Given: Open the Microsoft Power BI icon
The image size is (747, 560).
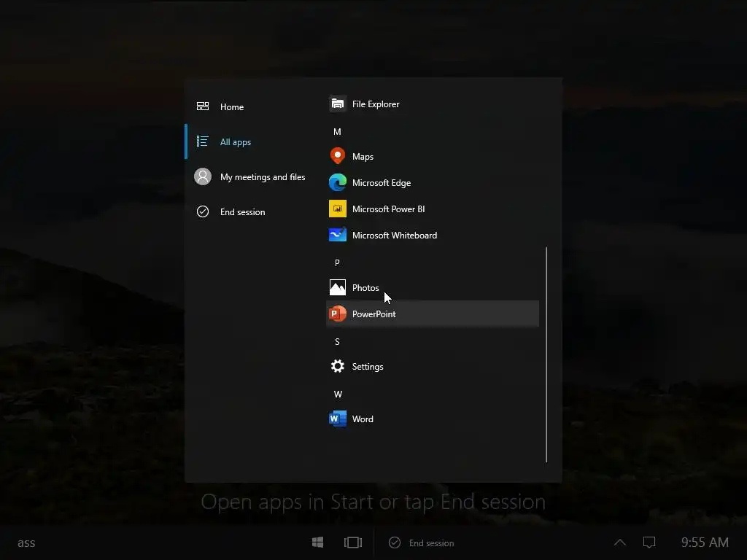Looking at the screenshot, I should point(337,209).
